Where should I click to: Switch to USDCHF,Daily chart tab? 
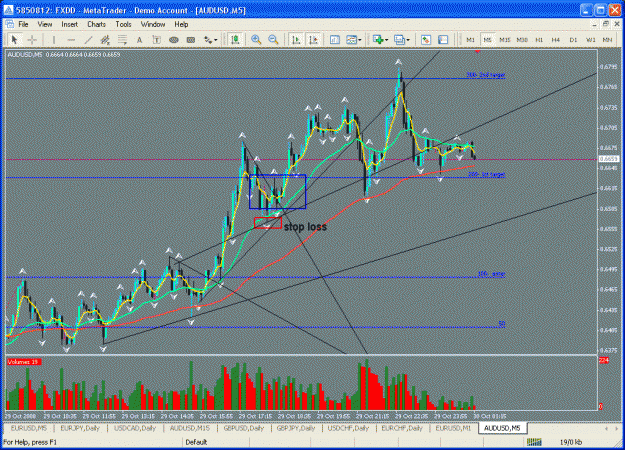pyautogui.click(x=348, y=428)
